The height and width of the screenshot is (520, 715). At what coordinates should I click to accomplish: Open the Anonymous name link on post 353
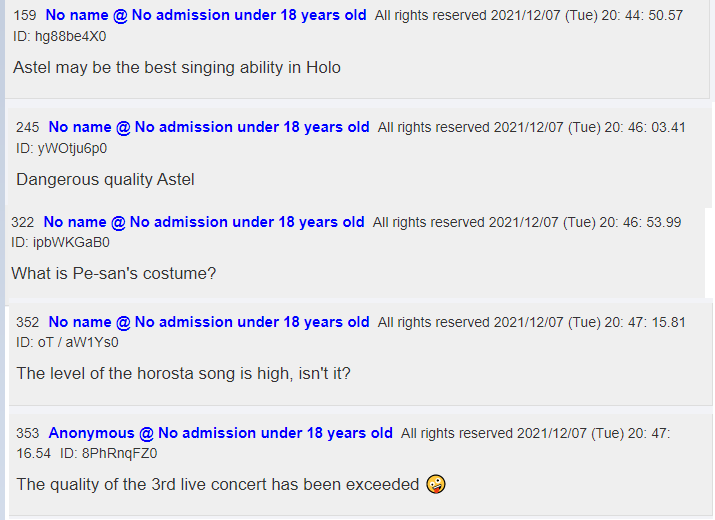pos(221,433)
